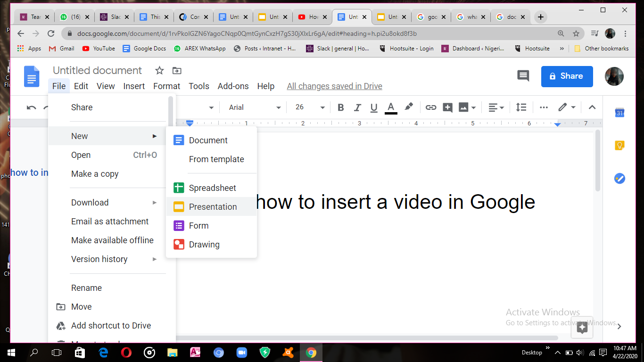This screenshot has height=362, width=644.
Task: Click the Insert link icon
Action: click(431, 107)
